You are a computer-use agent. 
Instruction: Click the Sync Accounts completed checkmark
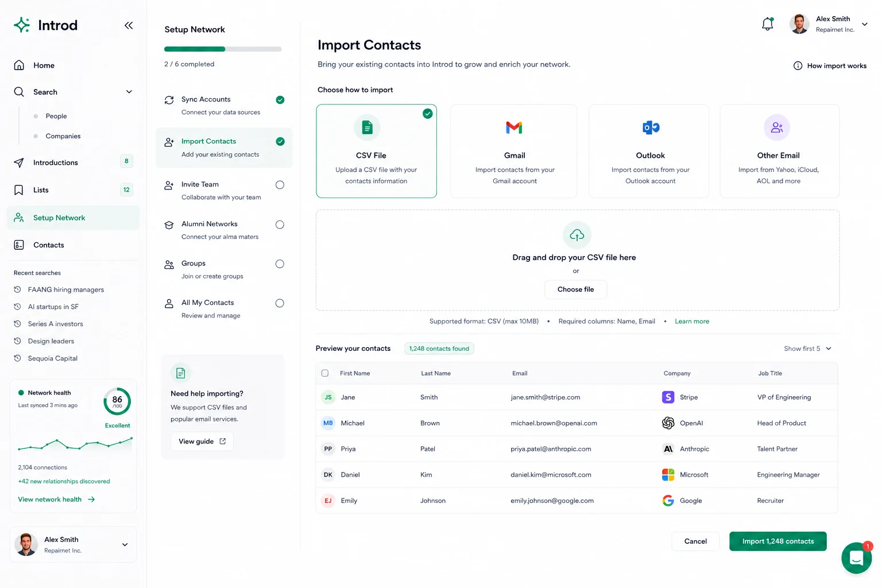pos(280,100)
